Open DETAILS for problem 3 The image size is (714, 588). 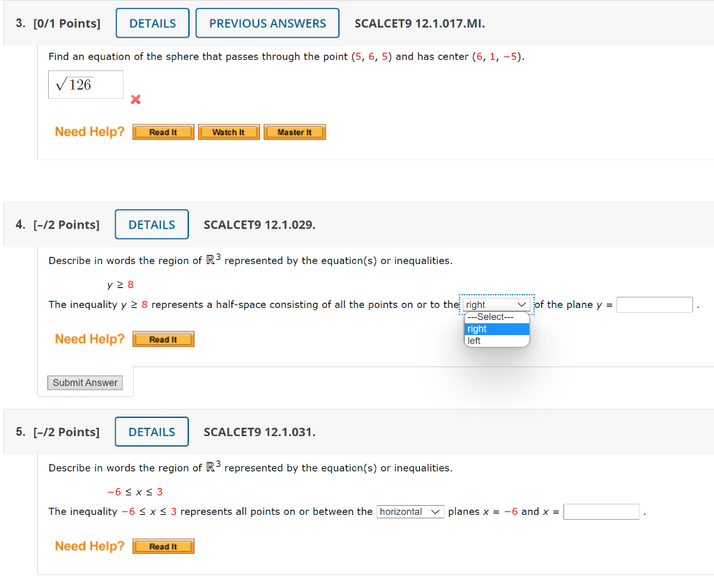152,22
